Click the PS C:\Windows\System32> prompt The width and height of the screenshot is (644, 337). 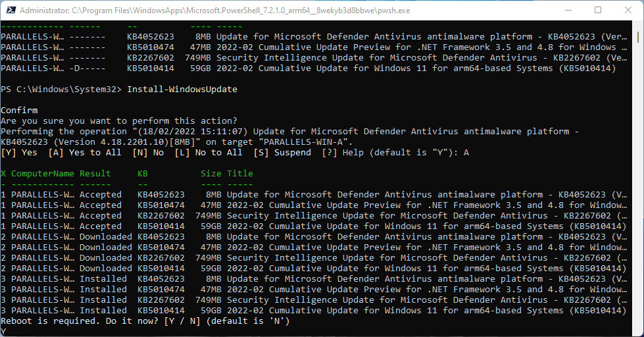coord(61,89)
